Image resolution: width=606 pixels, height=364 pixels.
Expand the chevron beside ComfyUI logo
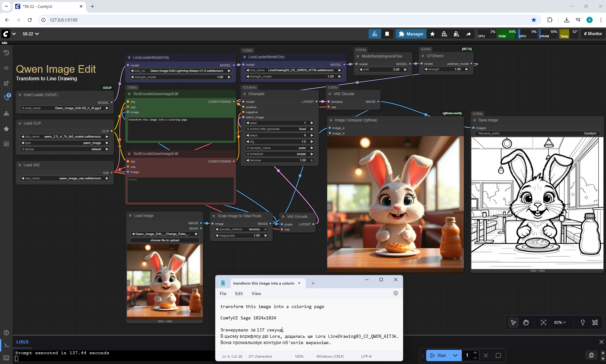pyautogui.click(x=14, y=34)
